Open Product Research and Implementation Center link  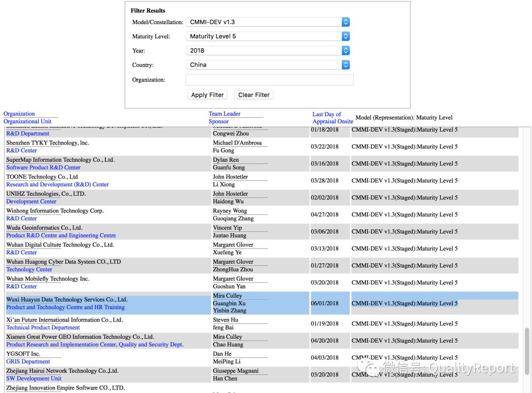[x=95, y=344]
